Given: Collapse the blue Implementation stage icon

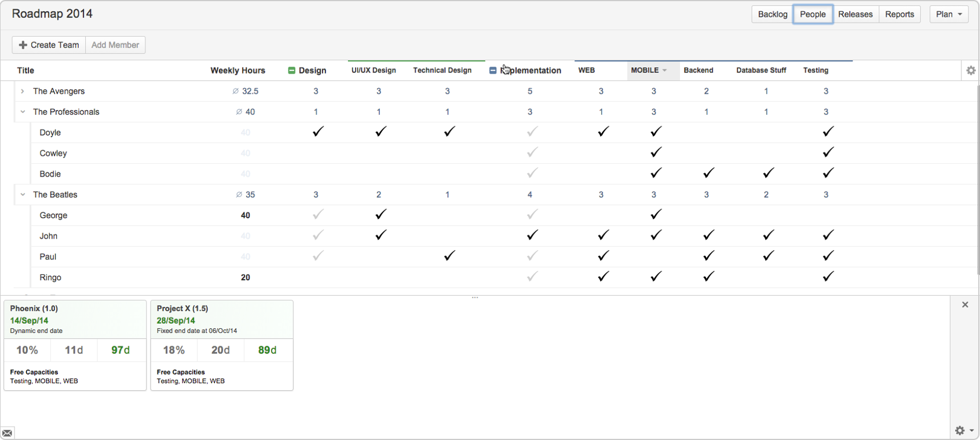Looking at the screenshot, I should coord(493,71).
